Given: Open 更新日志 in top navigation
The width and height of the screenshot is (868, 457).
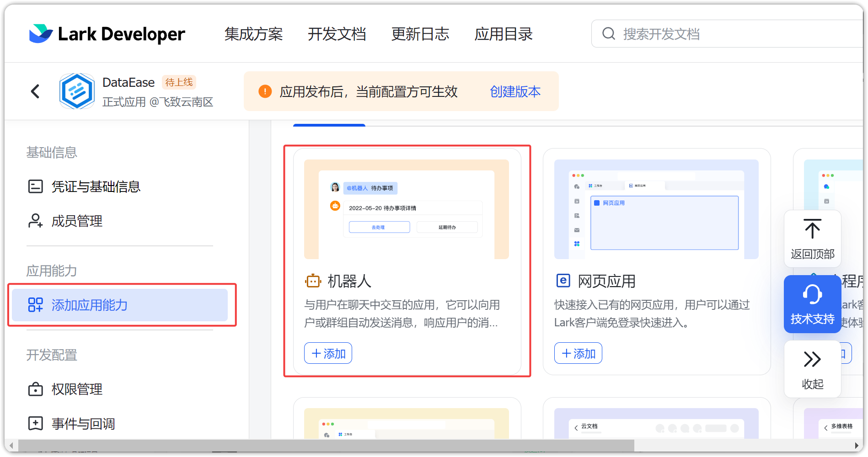Looking at the screenshot, I should point(420,34).
